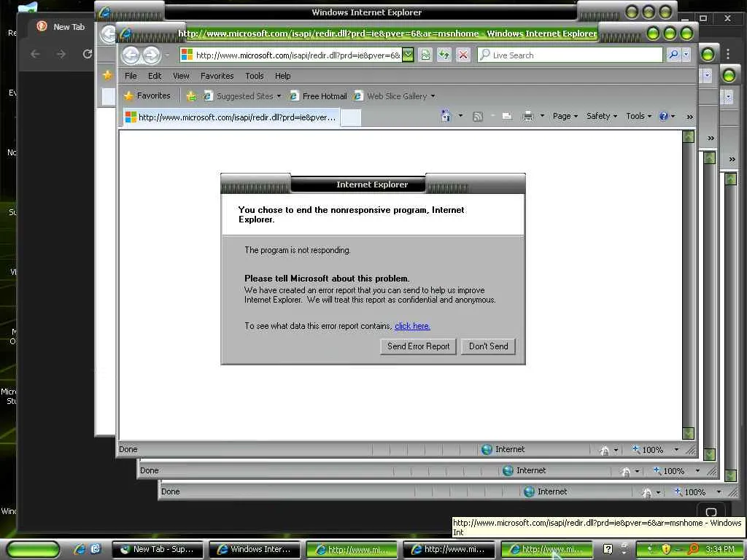Open the Favorites menu in menu bar
This screenshot has height=560, width=747.
[217, 76]
